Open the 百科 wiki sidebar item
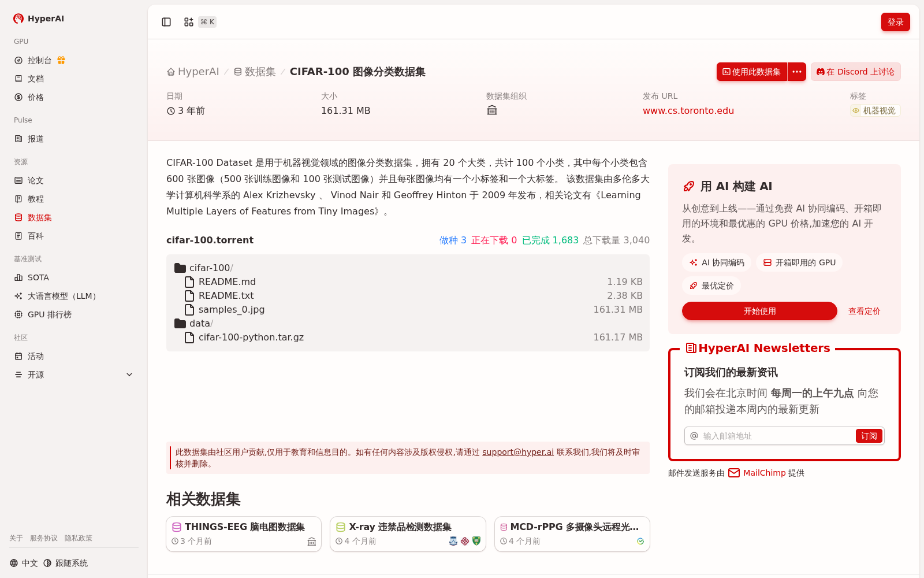Image resolution: width=924 pixels, height=578 pixels. pyautogui.click(x=74, y=236)
